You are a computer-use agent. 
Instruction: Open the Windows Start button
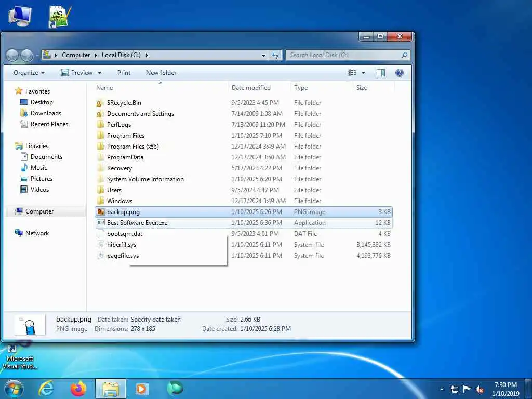pyautogui.click(x=14, y=389)
